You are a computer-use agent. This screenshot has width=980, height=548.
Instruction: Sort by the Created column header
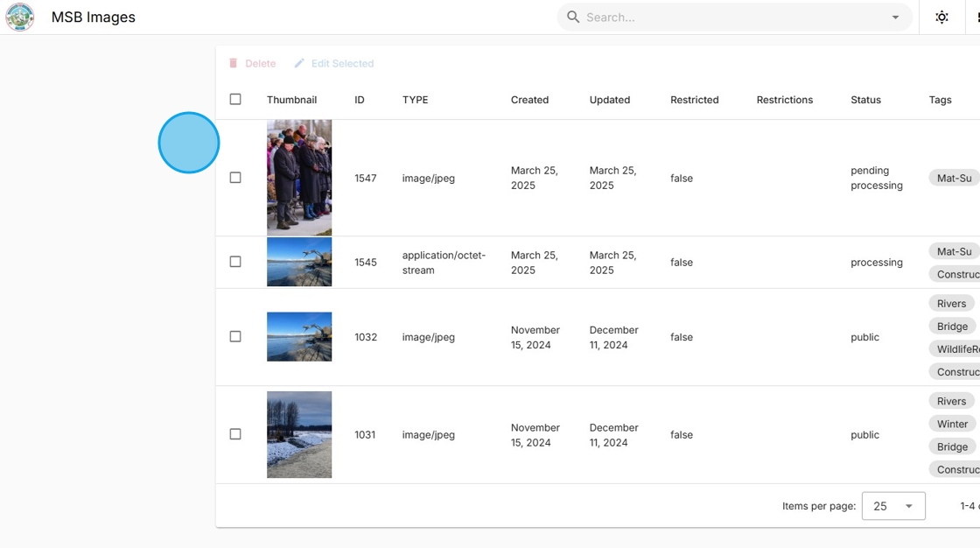click(x=529, y=100)
